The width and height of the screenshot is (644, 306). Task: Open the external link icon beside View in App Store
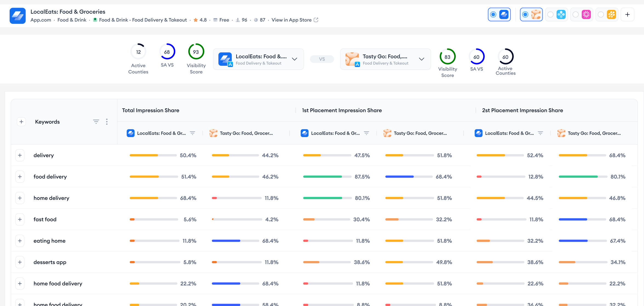point(316,20)
